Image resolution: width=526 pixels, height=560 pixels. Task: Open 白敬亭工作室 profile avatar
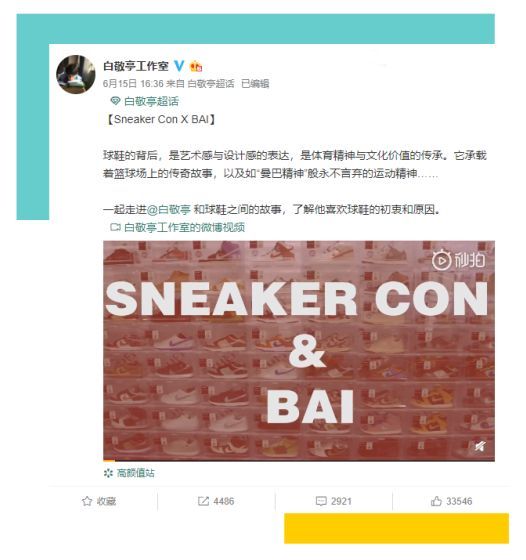(76, 74)
